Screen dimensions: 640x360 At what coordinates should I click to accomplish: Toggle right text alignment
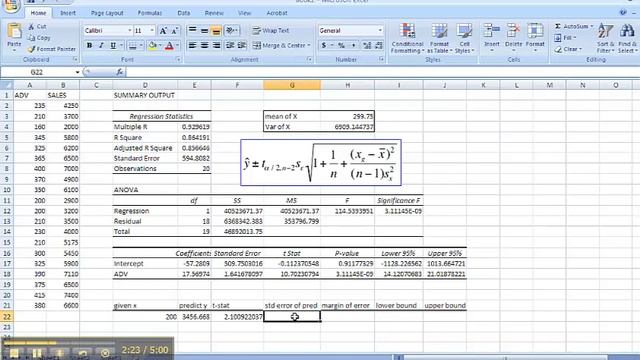click(x=216, y=45)
